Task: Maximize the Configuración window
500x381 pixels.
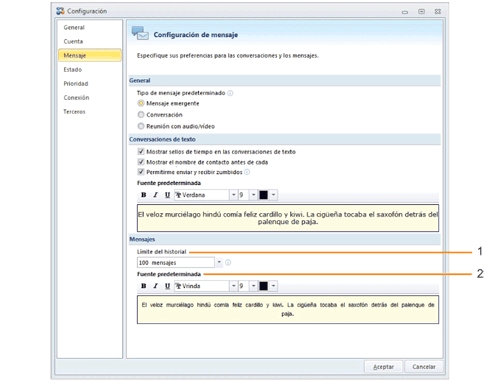Action: click(421, 12)
